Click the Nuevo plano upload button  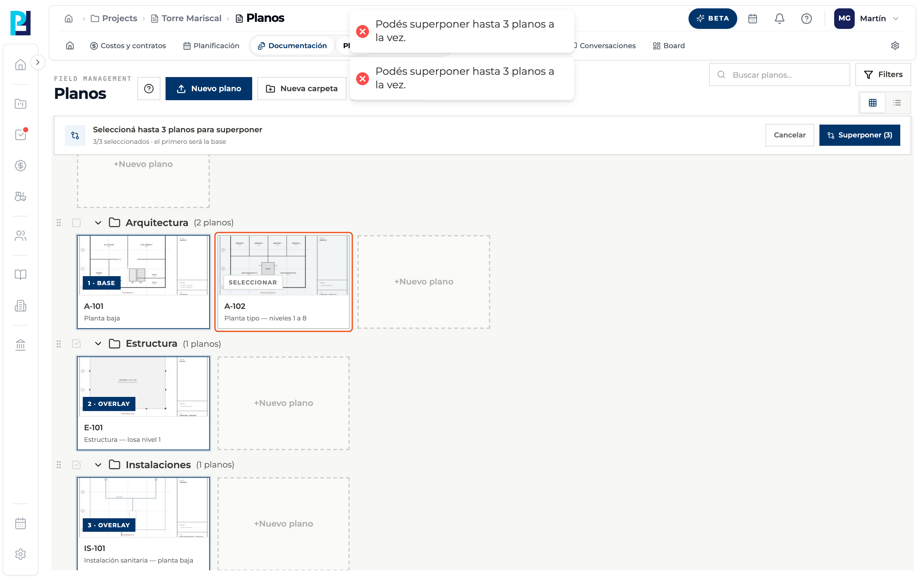pyautogui.click(x=209, y=89)
